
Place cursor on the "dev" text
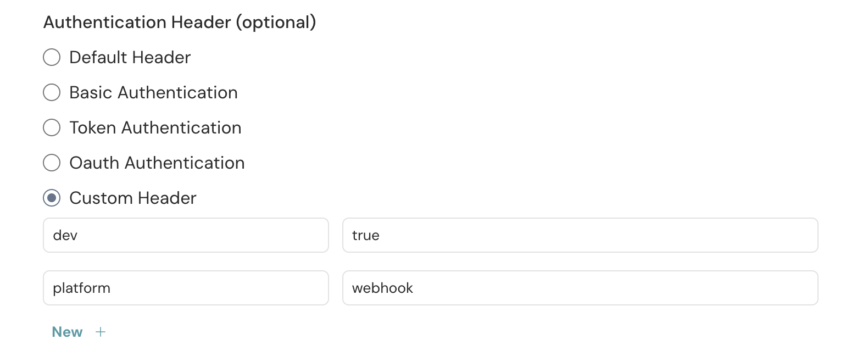point(65,235)
